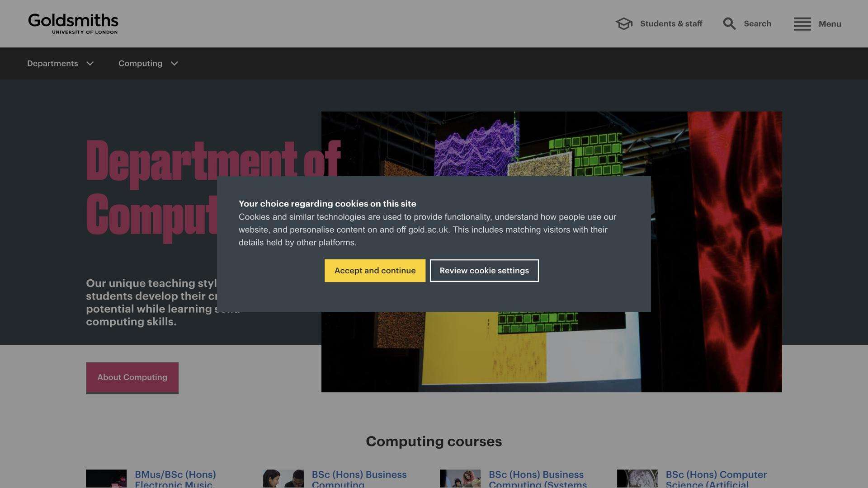868x488 pixels.
Task: Click the graduation cap icon
Action: pyautogui.click(x=624, y=23)
